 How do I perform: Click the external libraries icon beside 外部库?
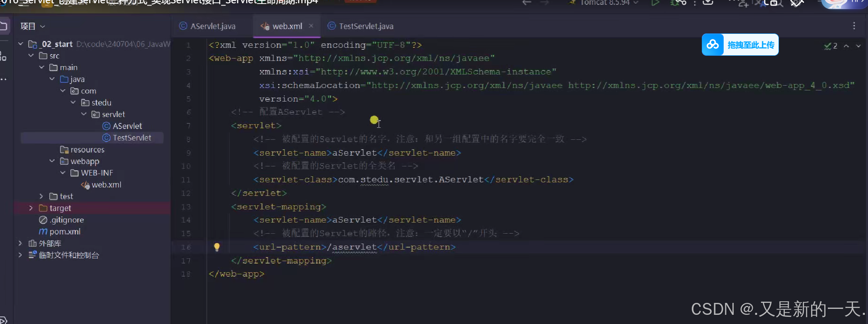click(33, 243)
